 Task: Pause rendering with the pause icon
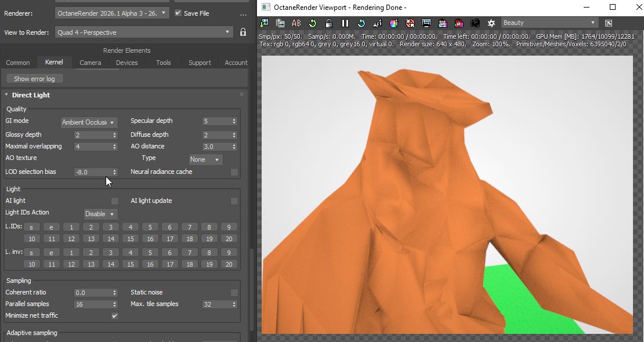[x=345, y=23]
